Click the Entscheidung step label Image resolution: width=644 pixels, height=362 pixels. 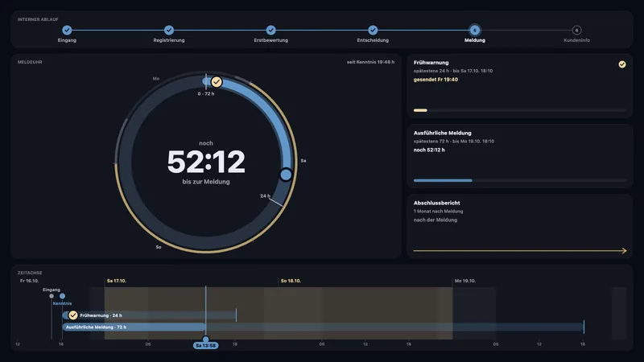(x=373, y=40)
